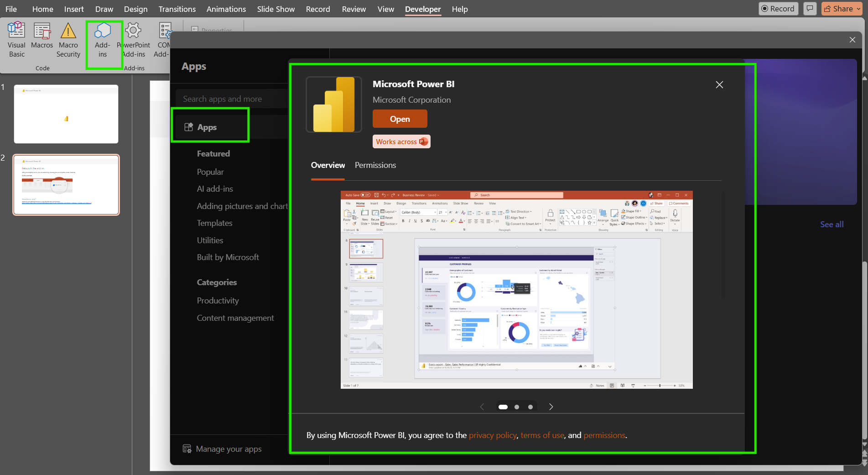Screen dimensions: 868x475
Task: Switch to the Permissions tab
Action: click(375, 165)
